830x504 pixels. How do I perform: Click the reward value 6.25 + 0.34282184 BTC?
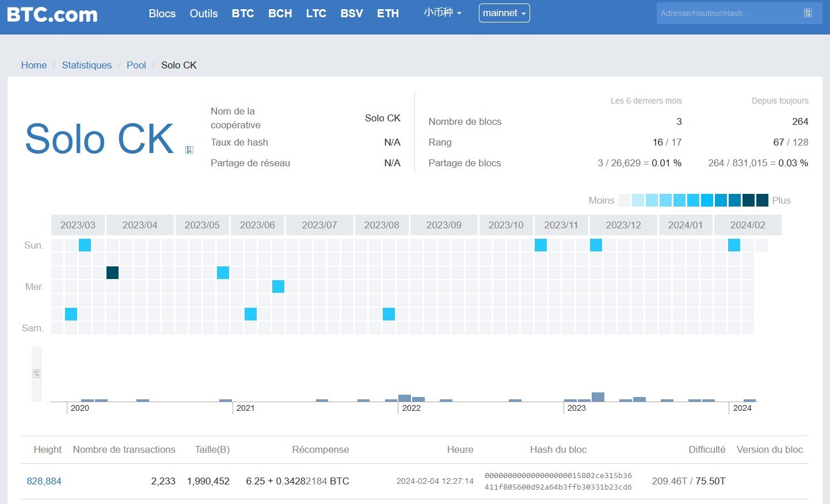pyautogui.click(x=298, y=481)
